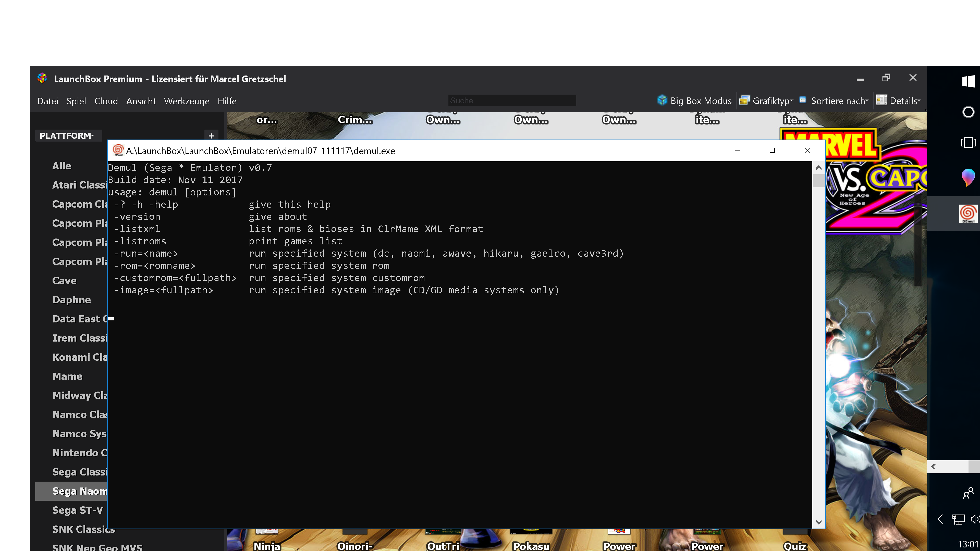Image resolution: width=980 pixels, height=551 pixels.
Task: Open the Werkzeuge menu
Action: coord(186,101)
